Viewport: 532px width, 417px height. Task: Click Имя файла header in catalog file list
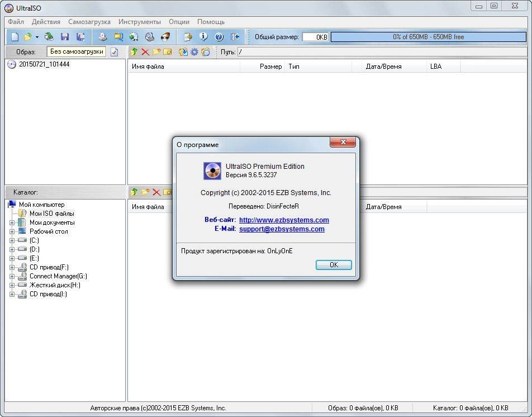(x=150, y=207)
